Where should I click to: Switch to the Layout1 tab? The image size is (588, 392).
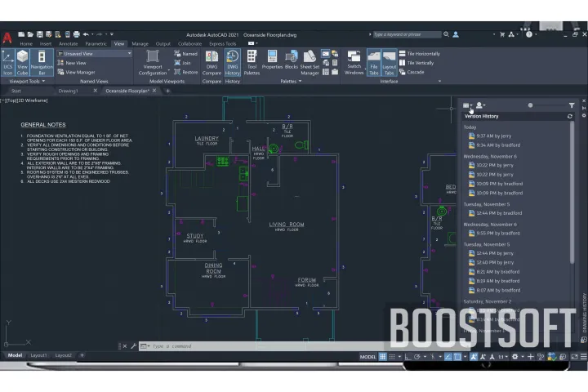(x=38, y=355)
